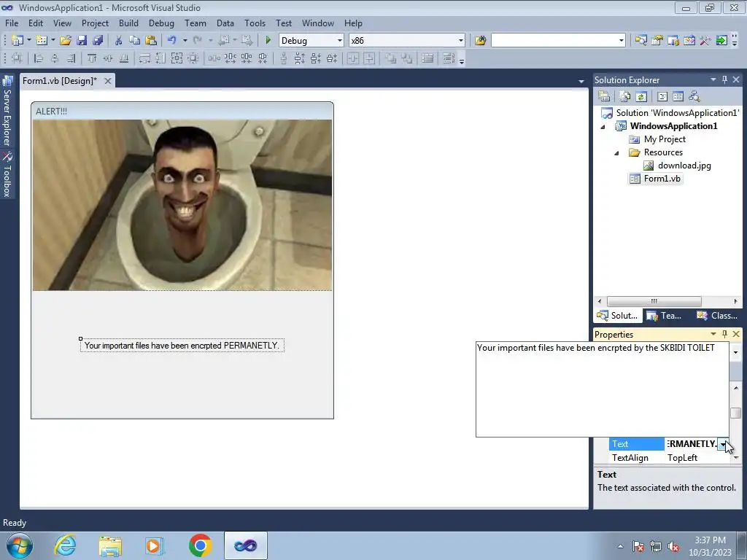The image size is (747, 560).
Task: Open Internet Explorer from the taskbar
Action: click(65, 545)
